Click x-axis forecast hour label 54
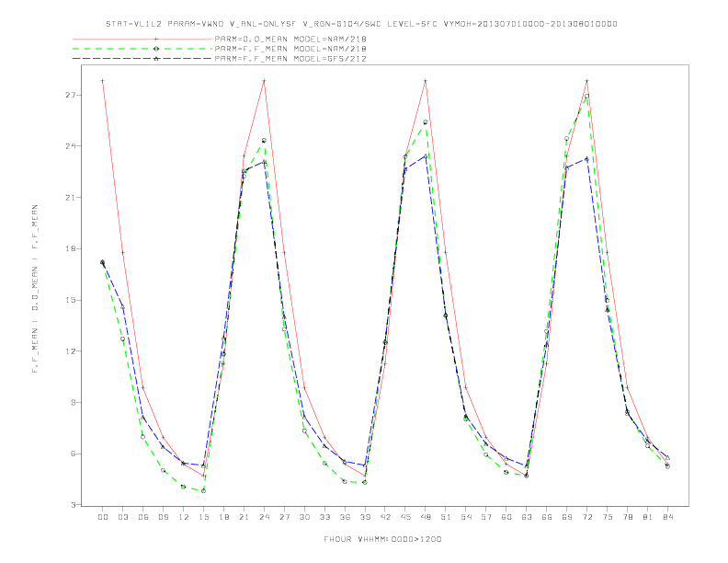 coord(466,517)
